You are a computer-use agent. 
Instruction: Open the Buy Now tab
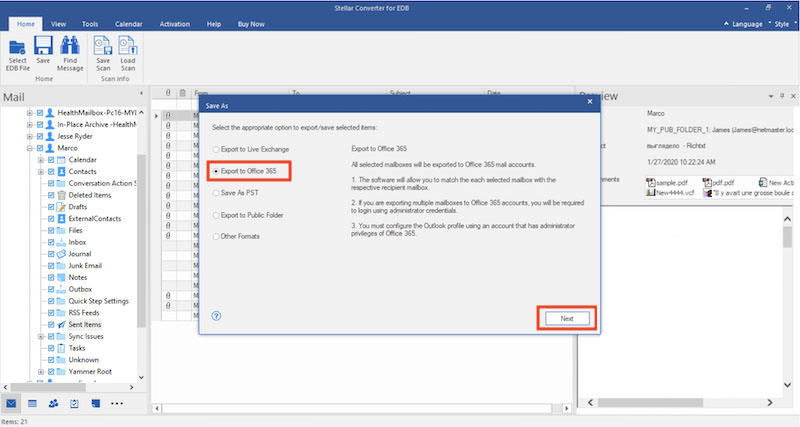tap(251, 24)
